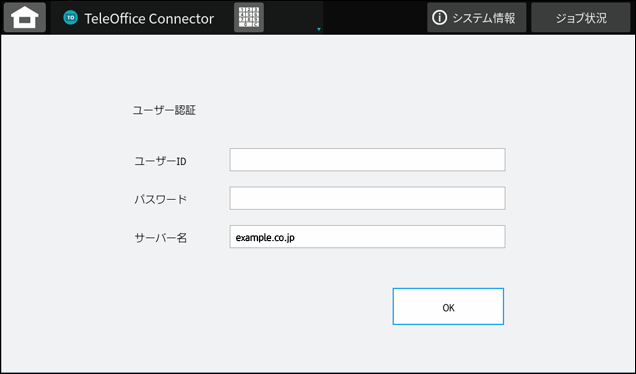Open the numeric keypad icon
The width and height of the screenshot is (636, 374).
pos(249,17)
